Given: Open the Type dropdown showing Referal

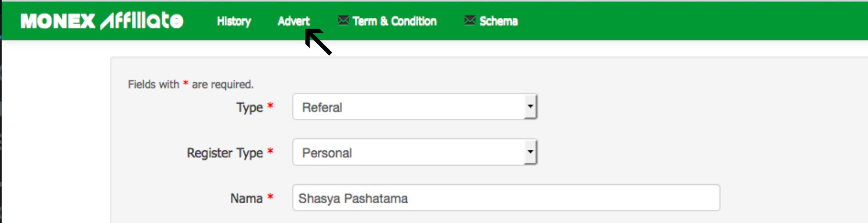Looking at the screenshot, I should (x=409, y=107).
